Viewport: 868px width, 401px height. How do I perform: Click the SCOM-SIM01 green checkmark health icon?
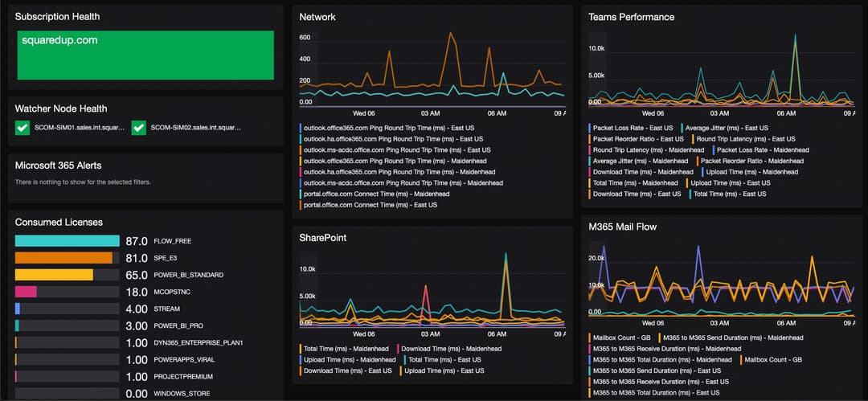(23, 128)
